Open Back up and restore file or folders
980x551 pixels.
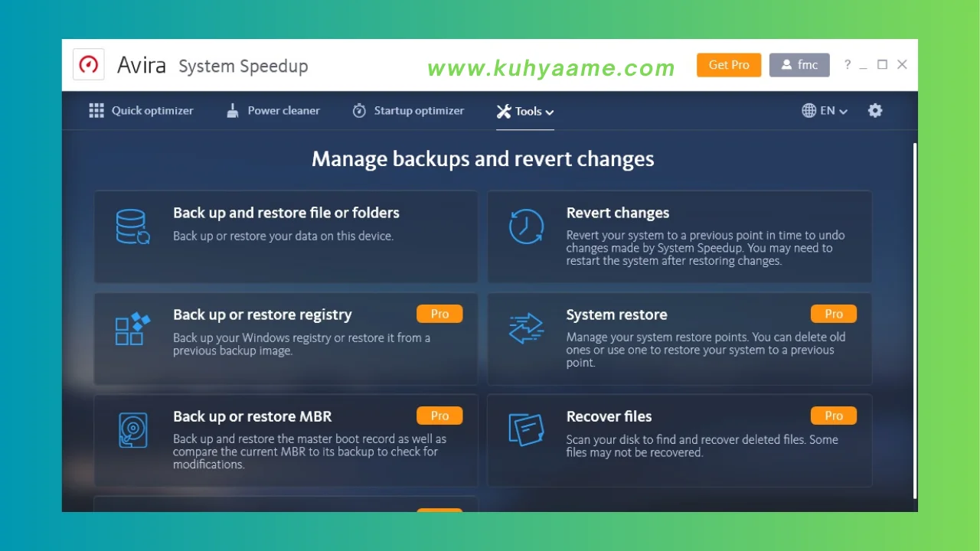tap(286, 236)
